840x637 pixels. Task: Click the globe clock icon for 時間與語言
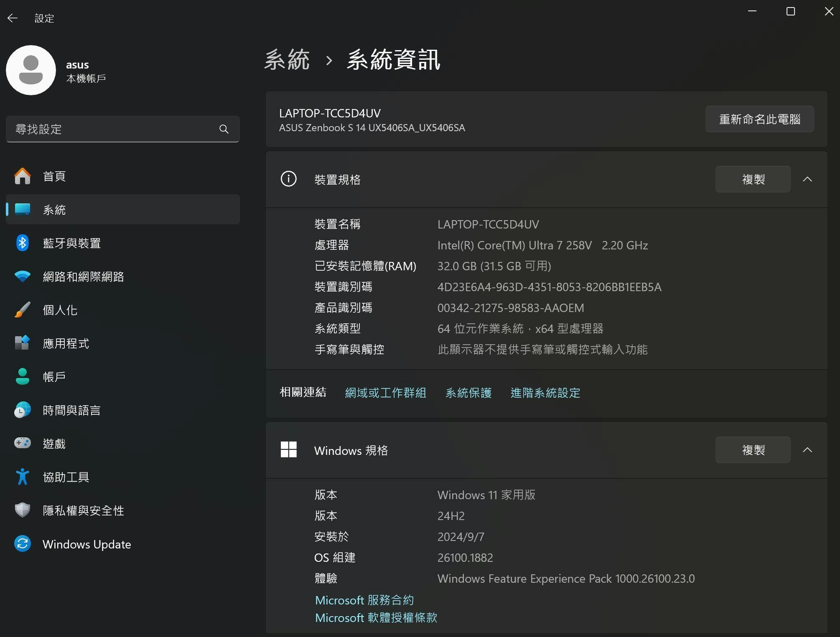click(x=23, y=410)
